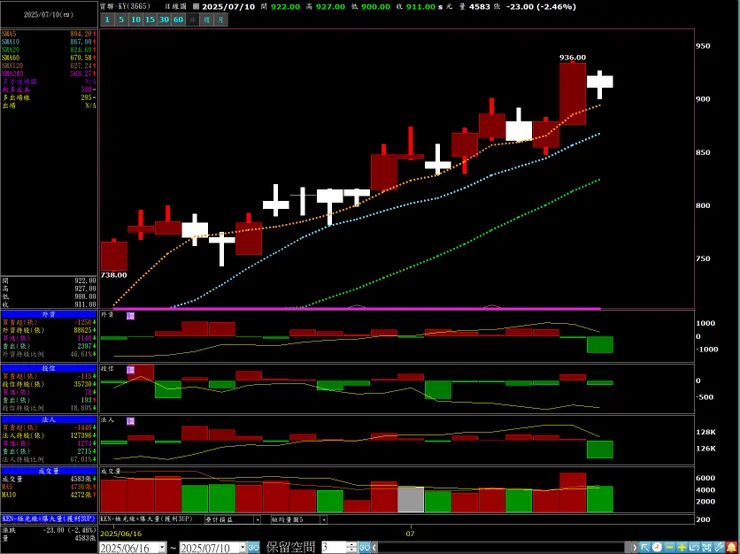Select the drawing pen tool icon

tap(719, 547)
